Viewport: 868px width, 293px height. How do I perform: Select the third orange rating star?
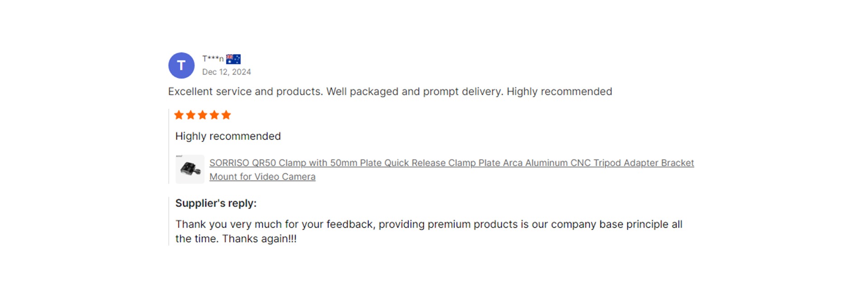[203, 115]
